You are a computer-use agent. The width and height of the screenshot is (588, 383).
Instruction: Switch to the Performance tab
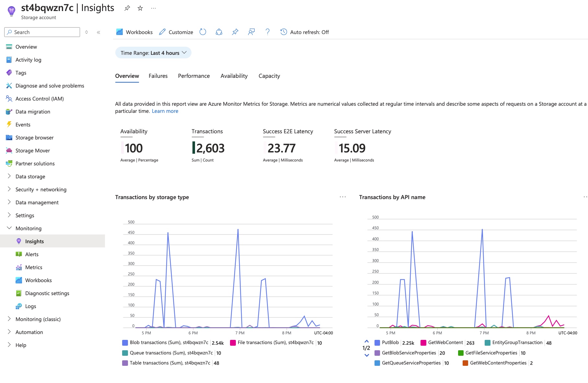194,76
